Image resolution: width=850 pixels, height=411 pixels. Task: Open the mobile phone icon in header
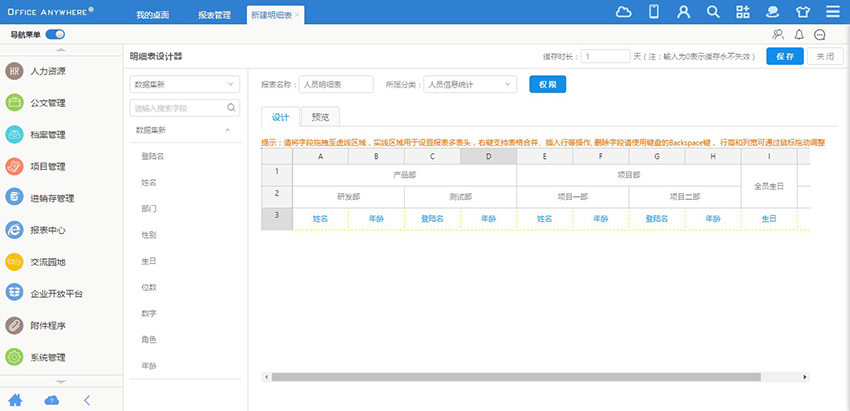pos(654,12)
